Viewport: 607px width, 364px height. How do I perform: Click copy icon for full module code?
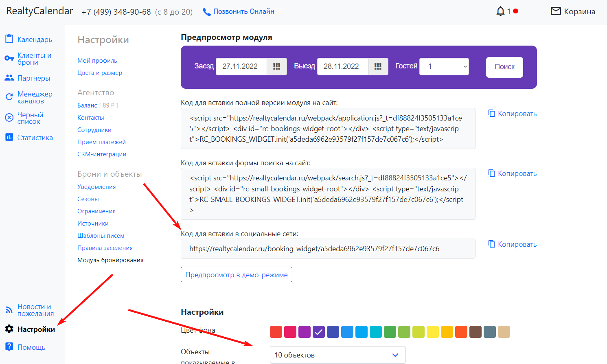(492, 113)
